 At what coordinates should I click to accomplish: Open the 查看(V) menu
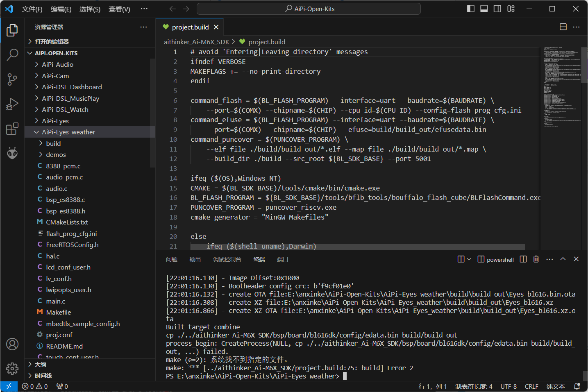point(119,9)
